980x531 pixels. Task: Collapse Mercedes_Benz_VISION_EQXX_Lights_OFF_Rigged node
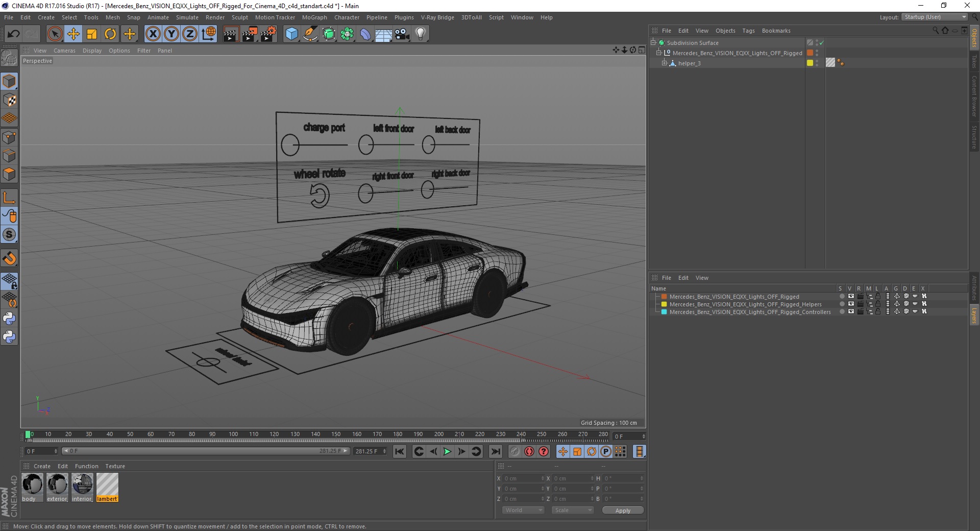pyautogui.click(x=658, y=53)
